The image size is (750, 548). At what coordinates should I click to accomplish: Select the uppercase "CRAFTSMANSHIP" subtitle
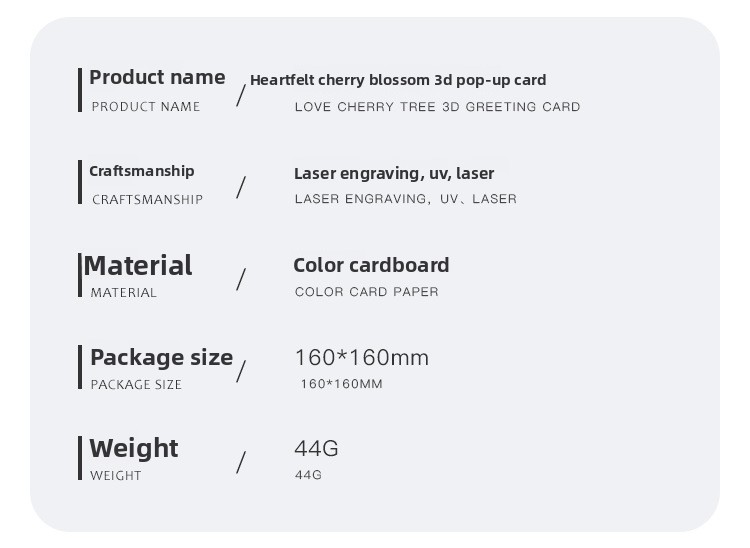pyautogui.click(x=147, y=199)
